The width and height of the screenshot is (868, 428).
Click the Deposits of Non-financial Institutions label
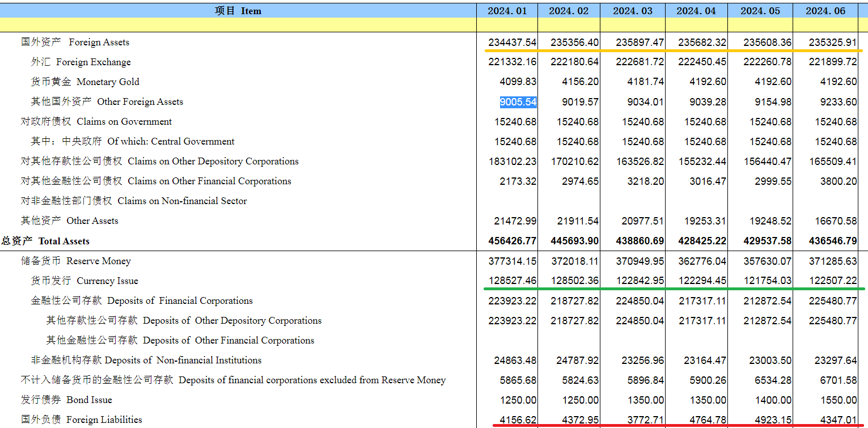146,360
